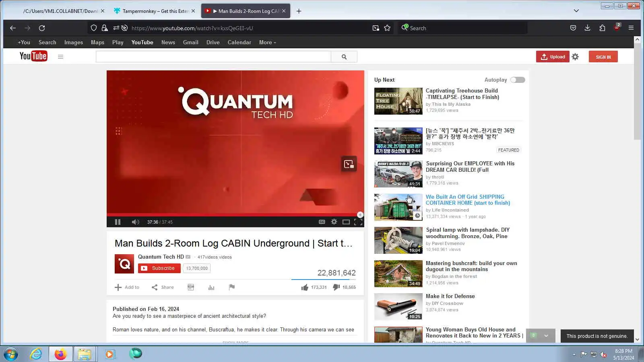Open the Spiral lamp video thumbnail
Screen dimensions: 644x362
(398, 241)
